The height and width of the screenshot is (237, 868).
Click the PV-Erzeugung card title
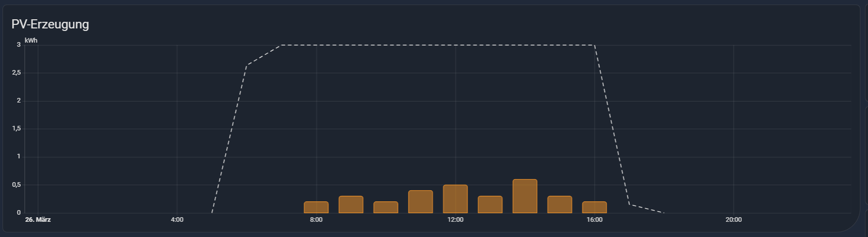pos(50,24)
